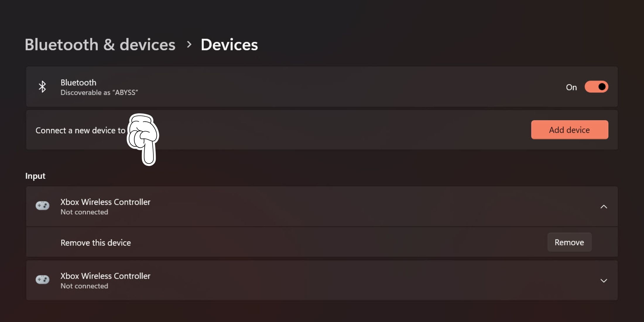This screenshot has height=322, width=644.
Task: Click the "On" label beside the Bluetooth switch
Action: click(x=571, y=87)
